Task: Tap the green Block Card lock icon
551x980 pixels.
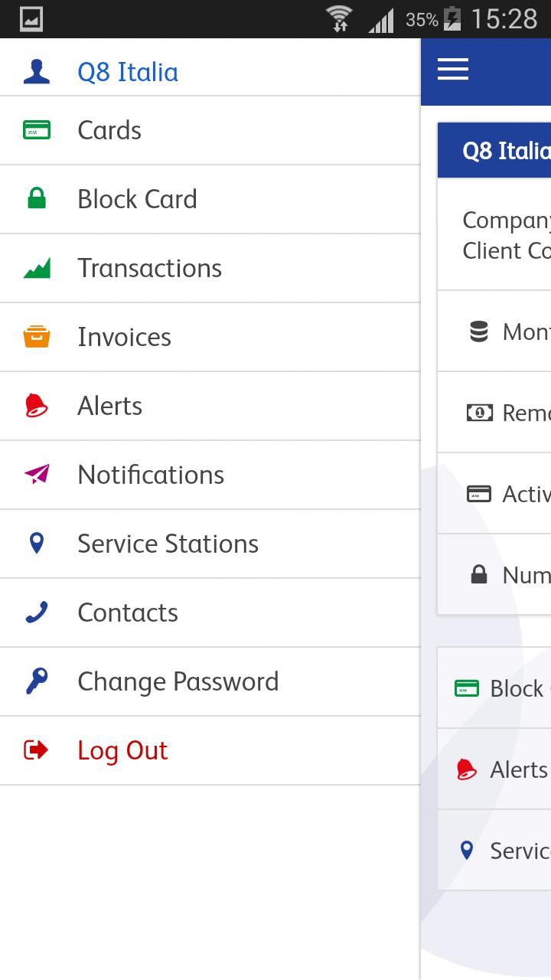Action: tap(37, 199)
